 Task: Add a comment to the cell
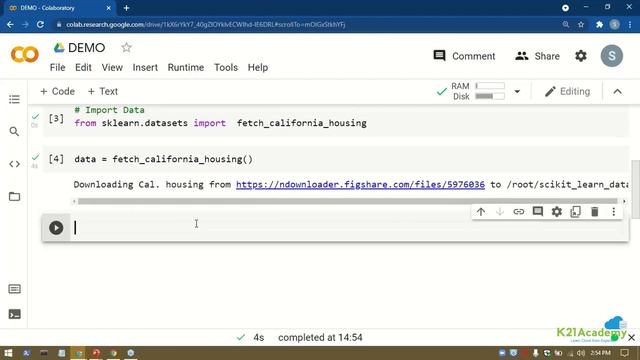(x=538, y=211)
